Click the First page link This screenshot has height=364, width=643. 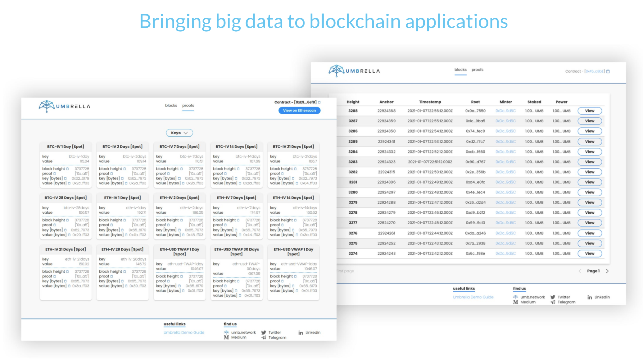click(x=345, y=271)
